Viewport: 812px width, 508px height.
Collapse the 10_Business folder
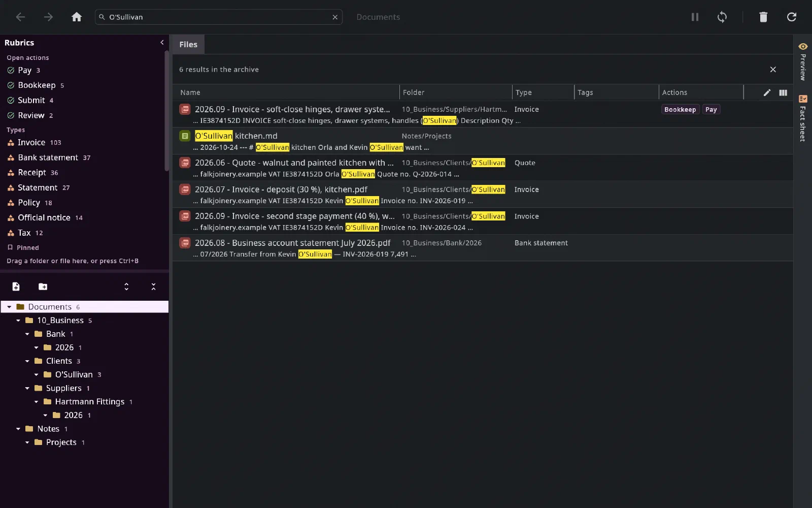(x=18, y=321)
